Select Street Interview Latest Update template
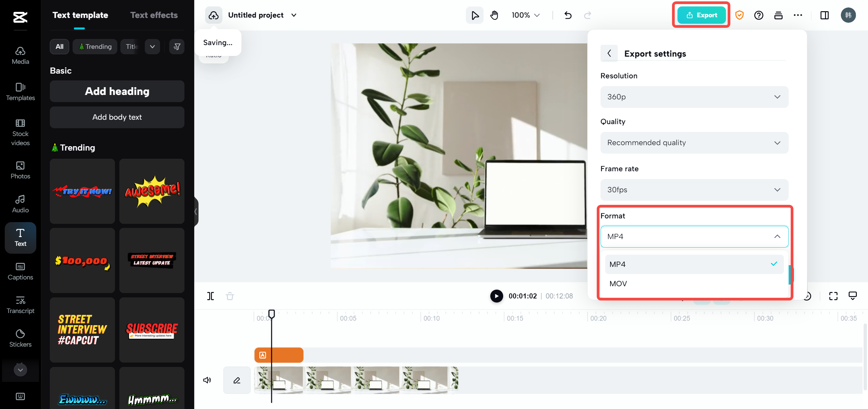The height and width of the screenshot is (409, 868). point(152,260)
